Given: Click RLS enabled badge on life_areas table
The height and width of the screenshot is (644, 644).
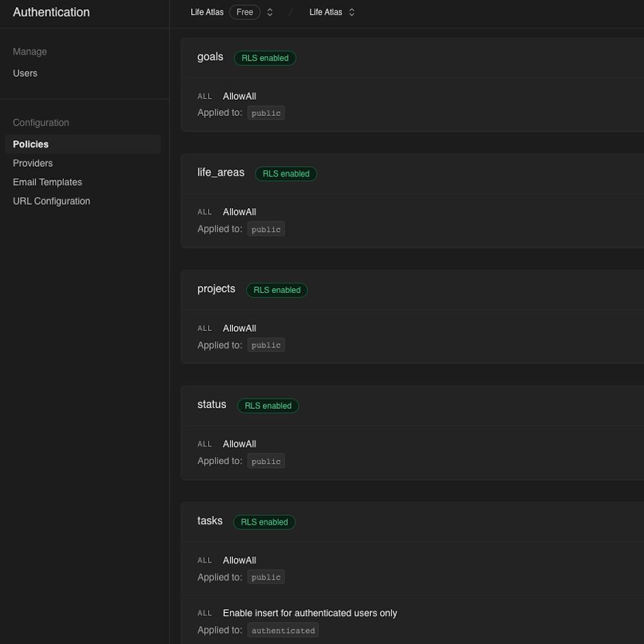Looking at the screenshot, I should (286, 173).
